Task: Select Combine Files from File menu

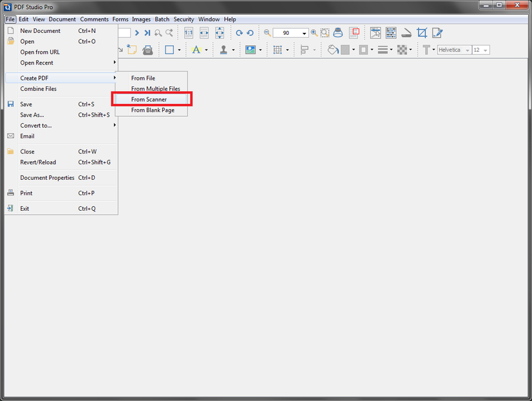Action: coord(39,89)
